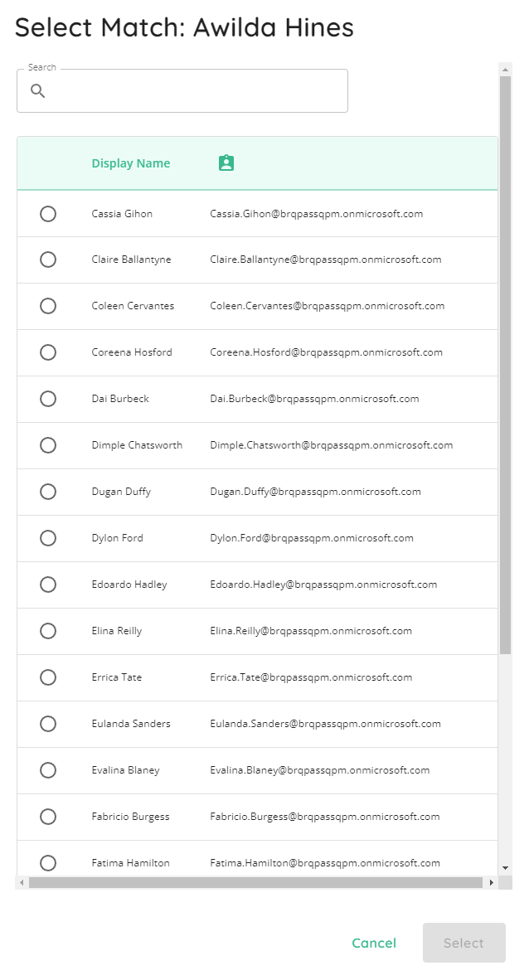Image resolution: width=529 pixels, height=980 pixels.
Task: Click the Fabricio Burgess email cell
Action: 324,816
